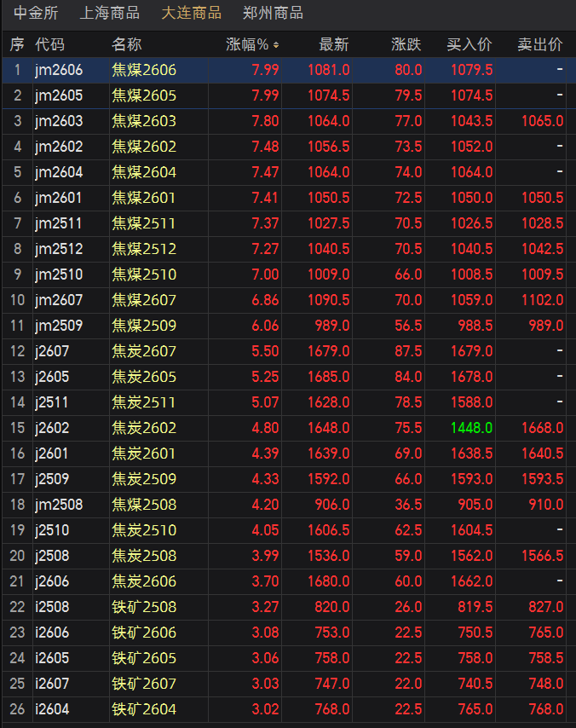Screen dimensions: 576x728
Task: Click the 代码 column header
Action: tap(49, 44)
